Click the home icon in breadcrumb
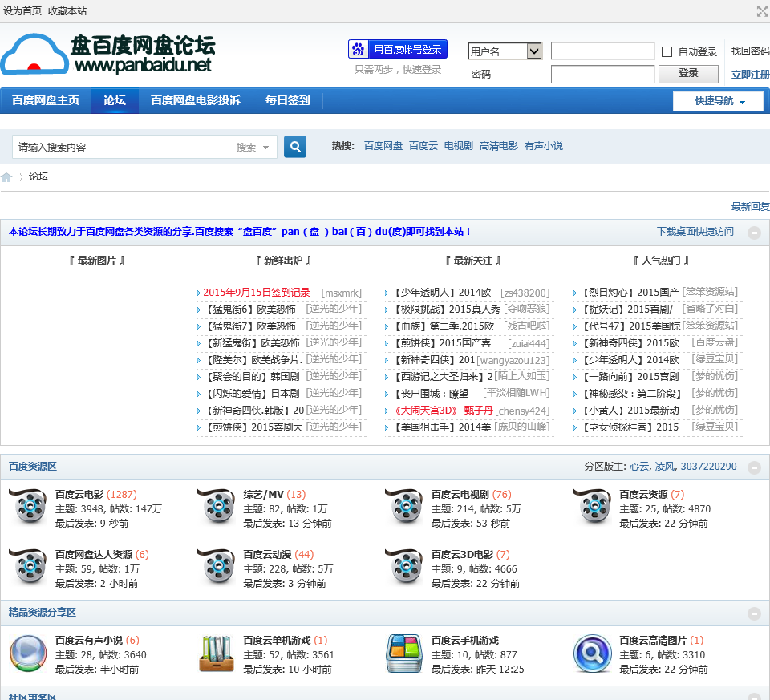The image size is (770, 700). pyautogui.click(x=6, y=177)
